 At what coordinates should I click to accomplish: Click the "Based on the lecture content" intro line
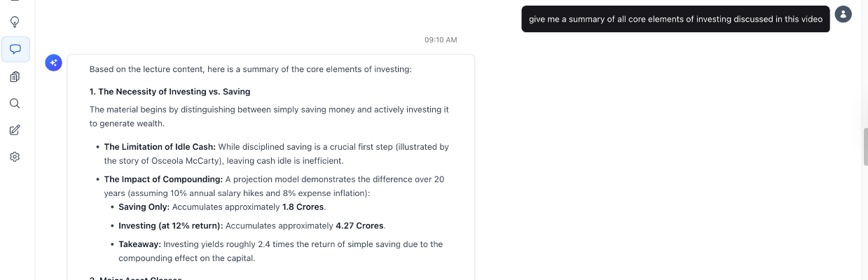pyautogui.click(x=250, y=69)
